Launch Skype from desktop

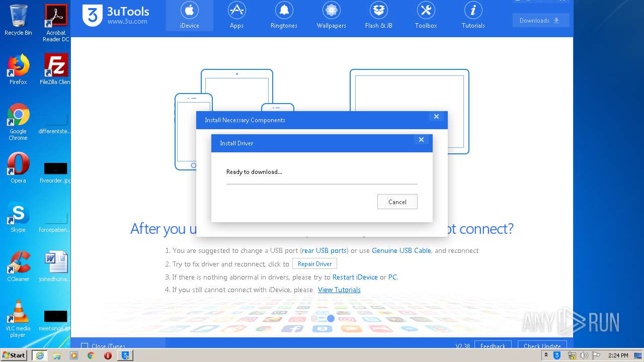coord(18,217)
